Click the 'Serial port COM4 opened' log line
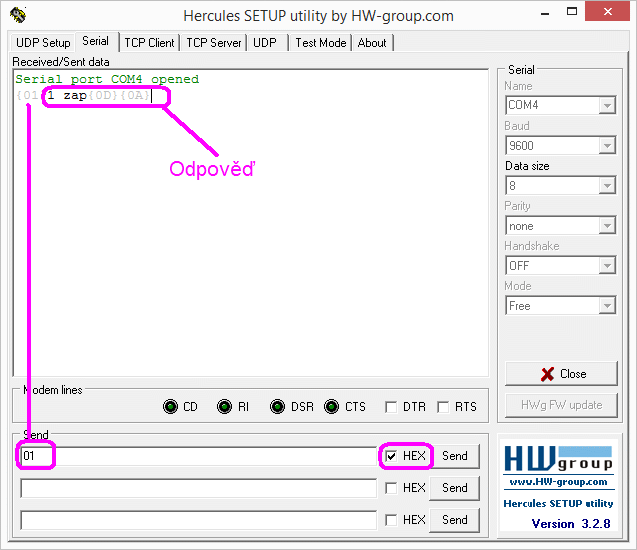Screen dimensions: 637x550 click(107, 79)
